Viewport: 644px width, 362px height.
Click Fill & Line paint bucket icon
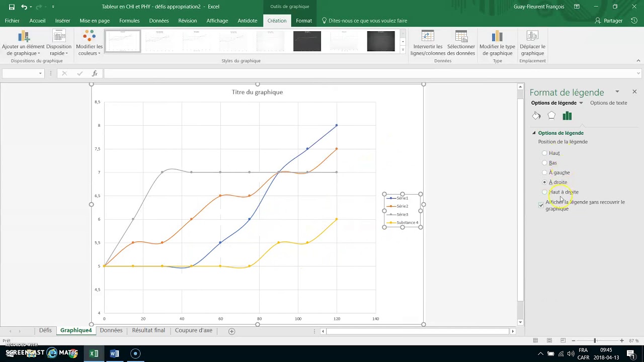[x=536, y=116]
